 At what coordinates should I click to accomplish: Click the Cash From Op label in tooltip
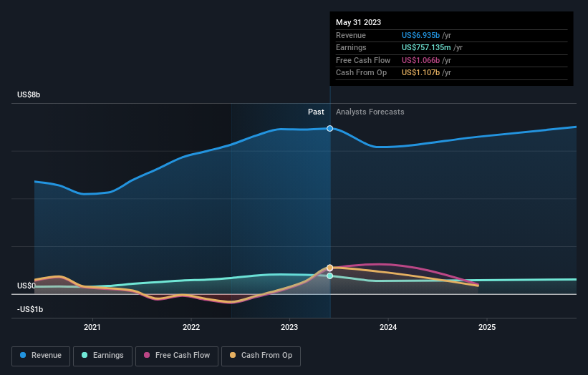[x=361, y=73]
